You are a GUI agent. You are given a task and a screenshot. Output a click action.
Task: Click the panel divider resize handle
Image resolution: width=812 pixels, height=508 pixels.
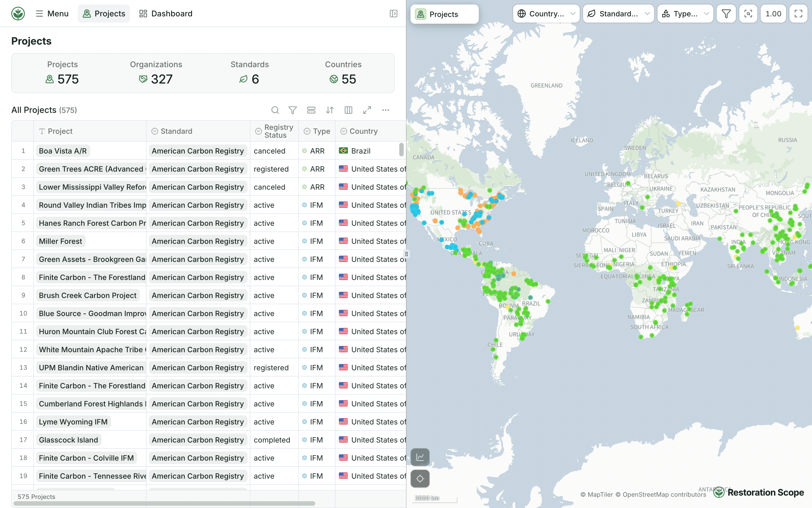click(x=406, y=254)
